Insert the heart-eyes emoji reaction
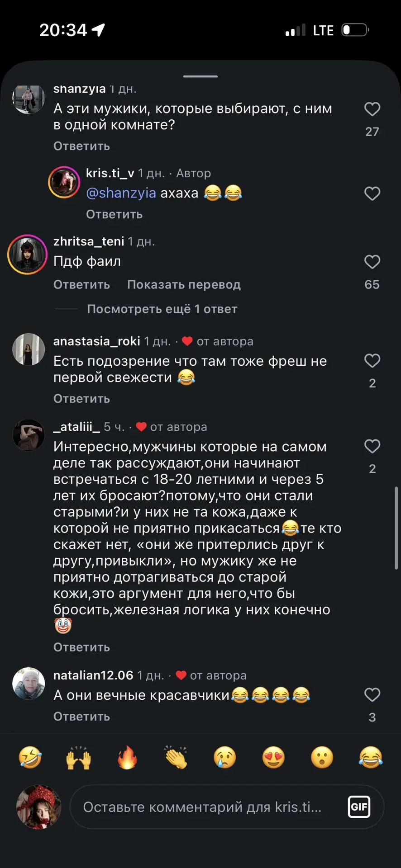401x868 pixels. coord(273,757)
